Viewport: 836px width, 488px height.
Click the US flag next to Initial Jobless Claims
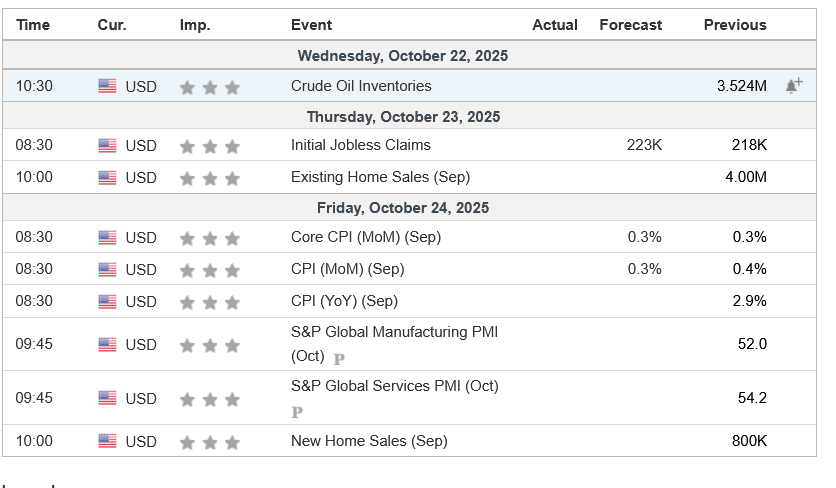pyautogui.click(x=107, y=145)
